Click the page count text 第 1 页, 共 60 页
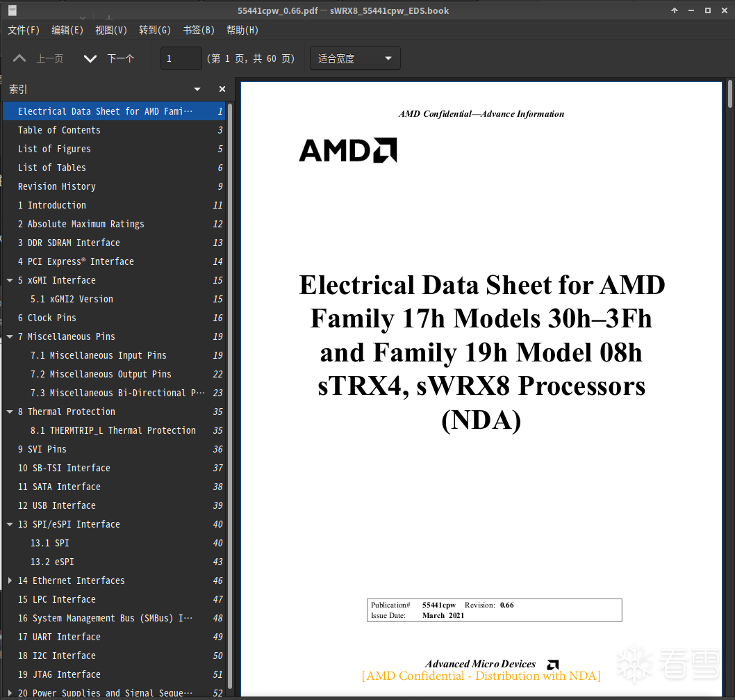 (251, 58)
